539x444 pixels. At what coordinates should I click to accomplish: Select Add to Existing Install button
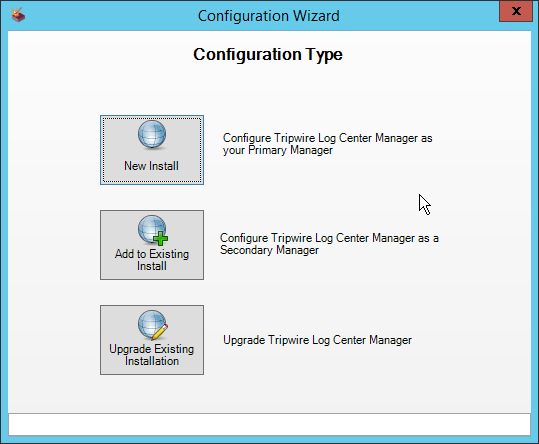tap(152, 245)
